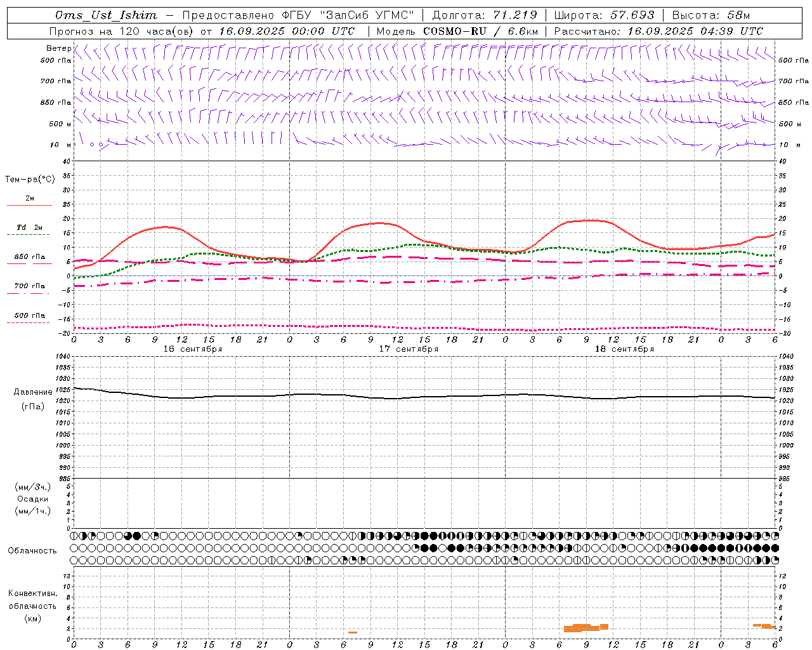Image resolution: width=812 pixels, height=650 pixels.
Task: Click the station name Oms_Ust_Ishim
Action: [x=106, y=15]
